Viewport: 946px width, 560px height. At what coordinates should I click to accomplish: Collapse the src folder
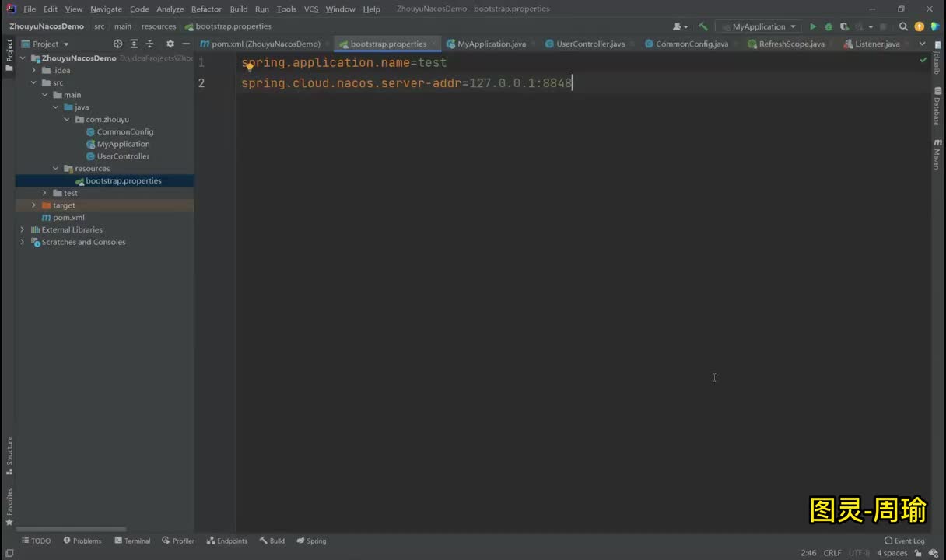pyautogui.click(x=33, y=82)
